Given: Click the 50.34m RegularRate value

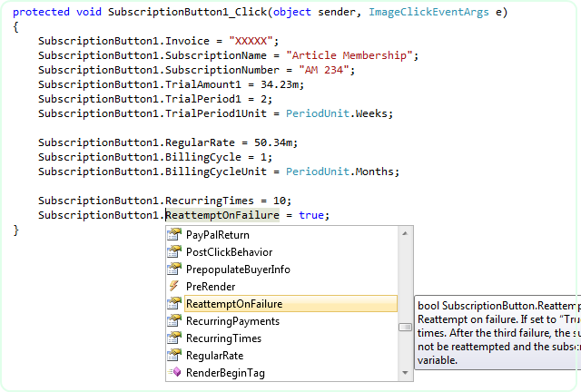Looking at the screenshot, I should coord(273,142).
